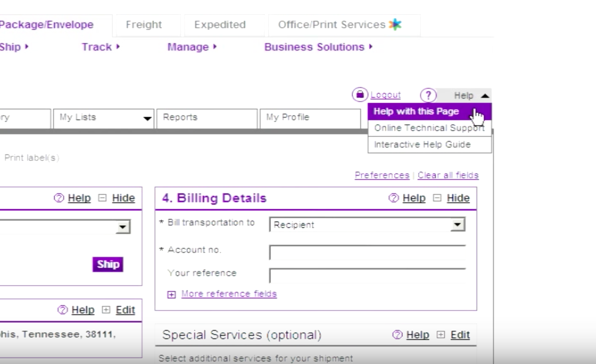Click inside the Account no. field

click(x=366, y=251)
